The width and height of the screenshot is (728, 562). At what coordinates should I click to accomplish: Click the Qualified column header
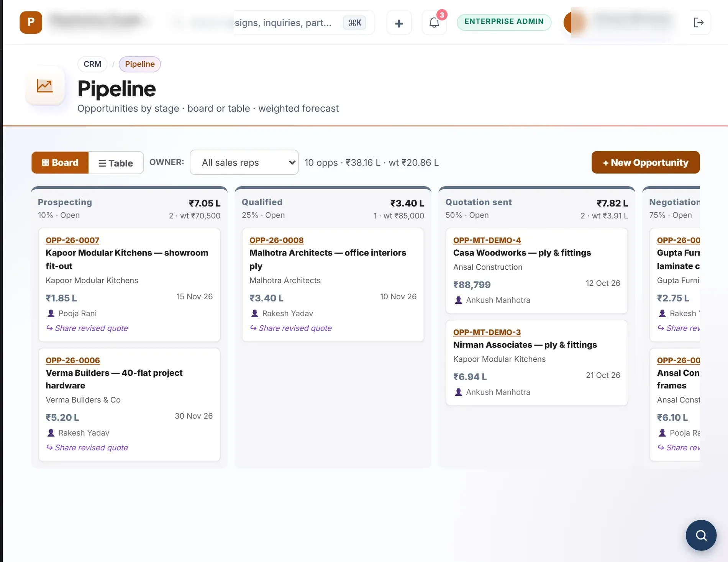[x=262, y=202]
